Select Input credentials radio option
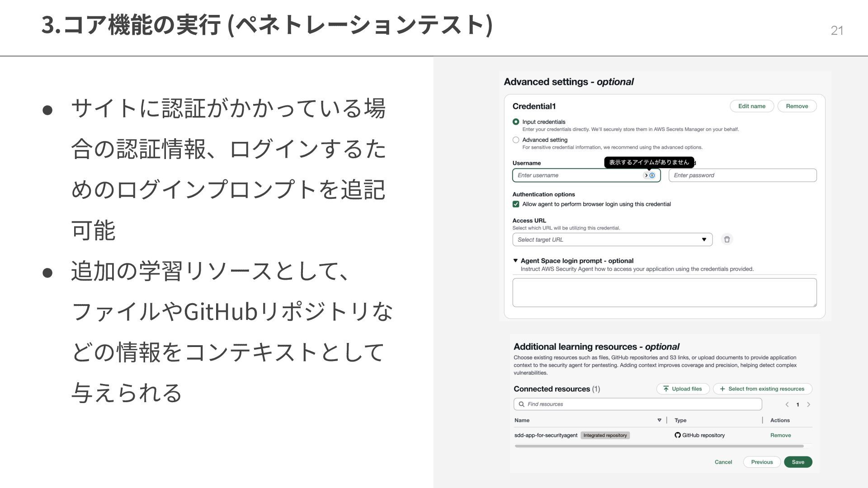This screenshot has width=868, height=488. (516, 122)
